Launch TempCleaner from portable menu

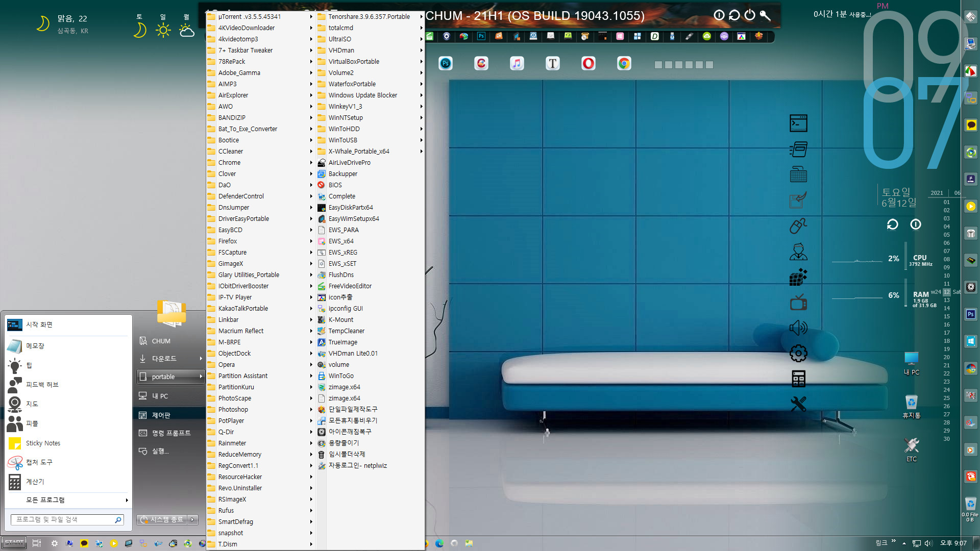(371, 331)
